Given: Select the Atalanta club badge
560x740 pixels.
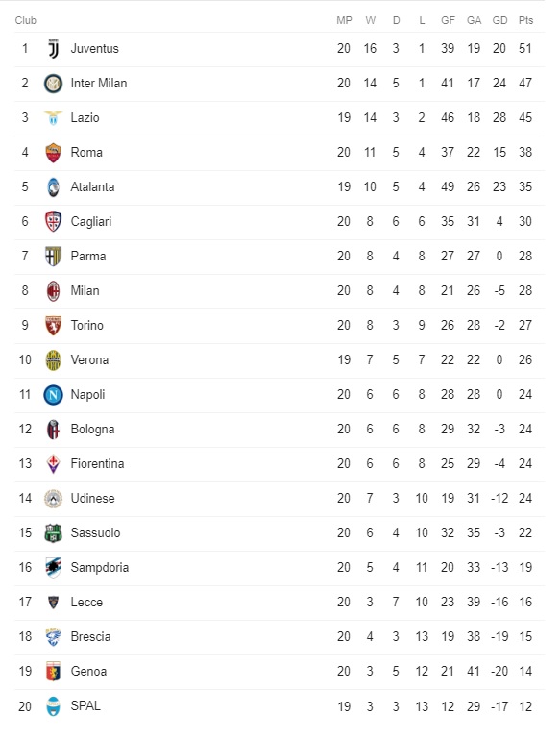Looking at the screenshot, I should pos(54,187).
